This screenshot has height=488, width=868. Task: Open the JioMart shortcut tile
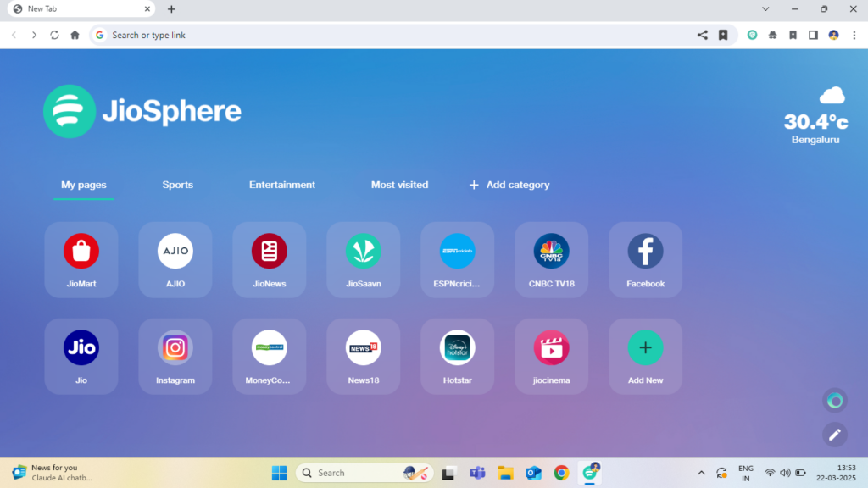pos(81,260)
